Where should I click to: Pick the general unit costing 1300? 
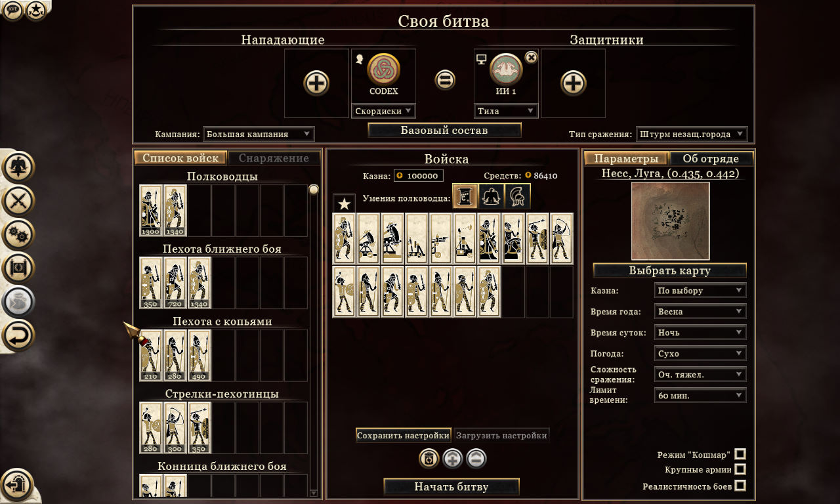(x=151, y=210)
